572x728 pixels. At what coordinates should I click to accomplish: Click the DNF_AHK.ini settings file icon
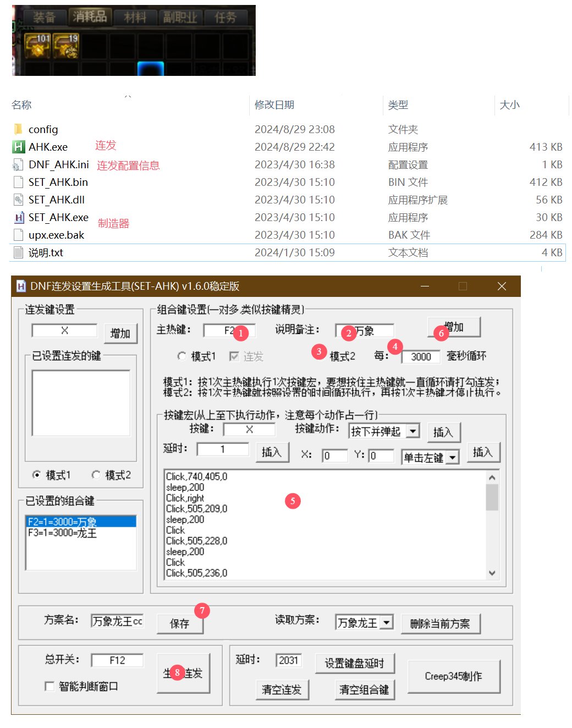click(18, 164)
